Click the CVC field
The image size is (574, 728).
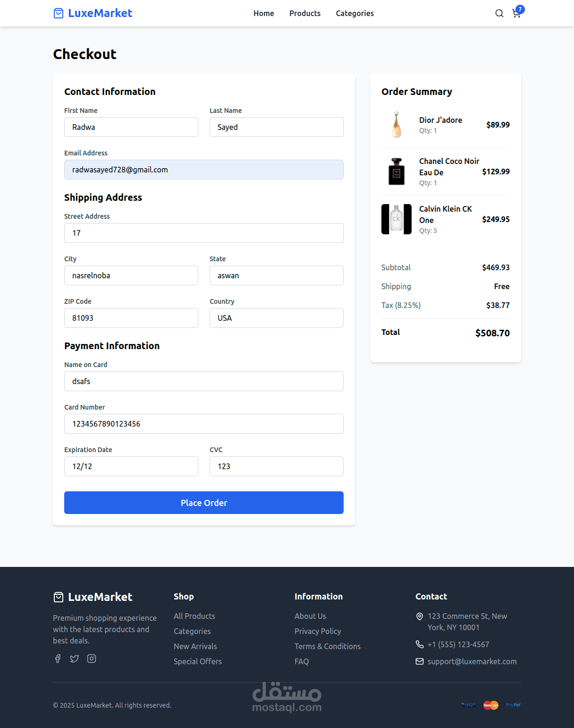(x=277, y=466)
